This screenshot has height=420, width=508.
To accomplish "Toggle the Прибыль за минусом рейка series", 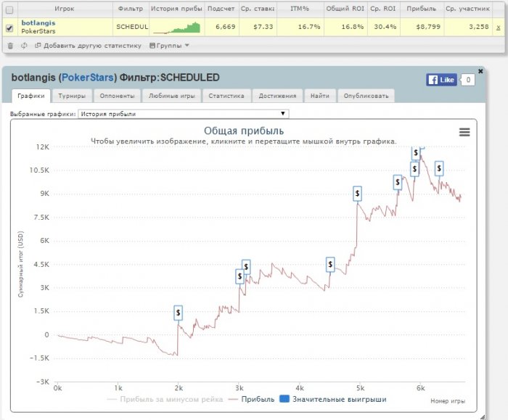I will click(x=165, y=399).
